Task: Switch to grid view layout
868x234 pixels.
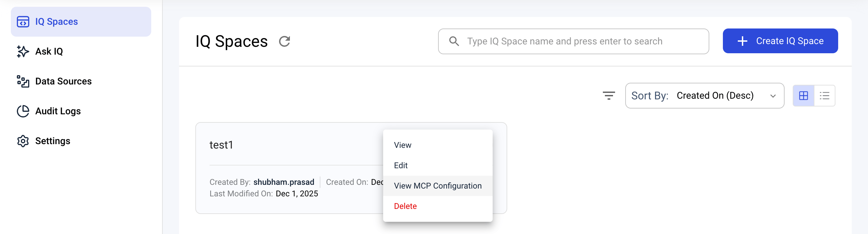Action: [804, 95]
